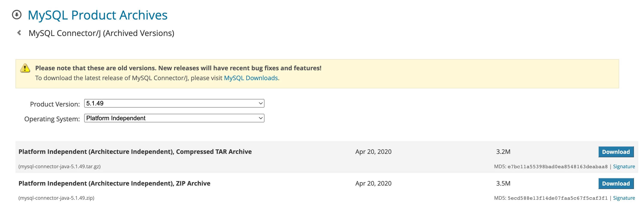Download the ZIP Archive
Image resolution: width=644 pixels, height=210 pixels.
coord(616,183)
